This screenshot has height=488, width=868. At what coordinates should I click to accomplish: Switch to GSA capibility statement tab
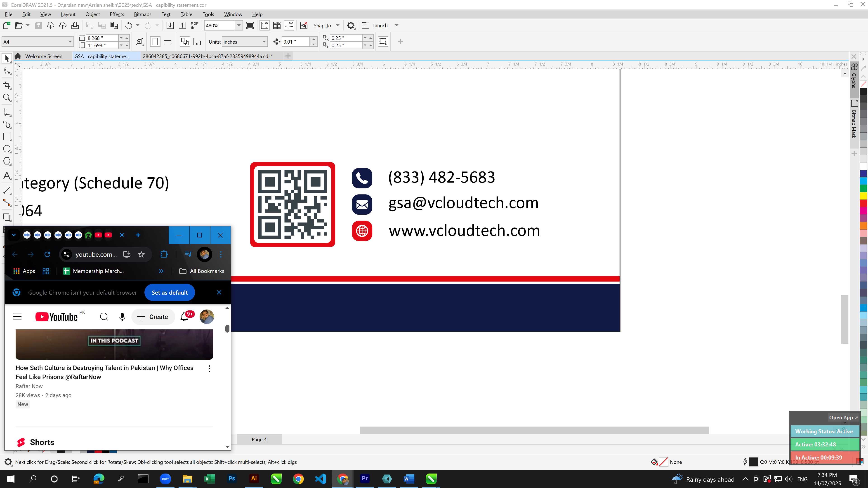pos(102,56)
